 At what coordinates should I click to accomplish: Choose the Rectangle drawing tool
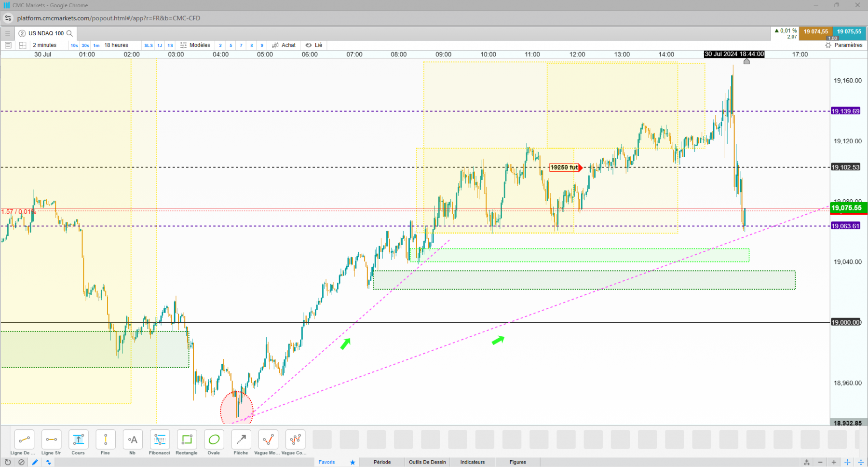pos(187,440)
